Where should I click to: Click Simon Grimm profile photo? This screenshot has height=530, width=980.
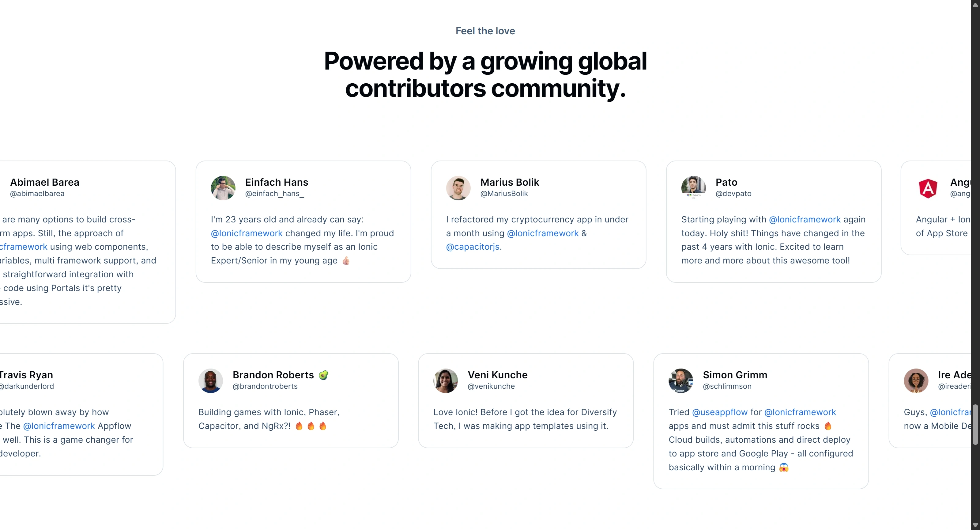pyautogui.click(x=680, y=380)
